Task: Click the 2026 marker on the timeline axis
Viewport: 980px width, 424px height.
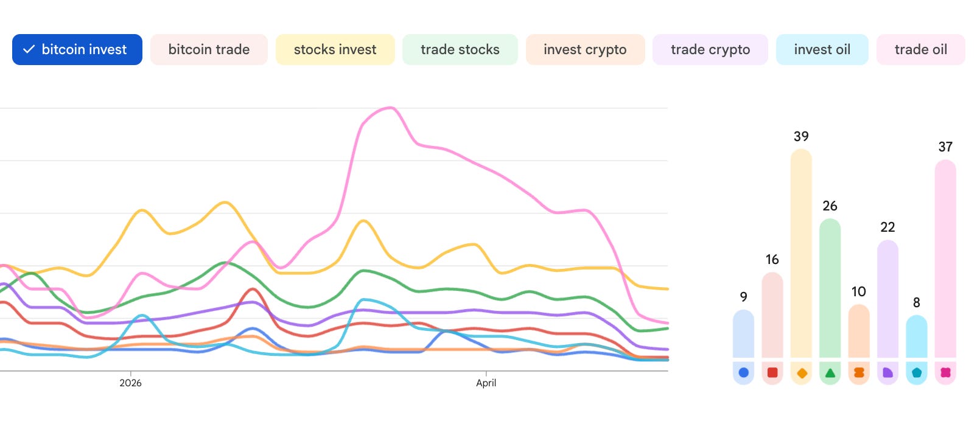Action: click(130, 383)
